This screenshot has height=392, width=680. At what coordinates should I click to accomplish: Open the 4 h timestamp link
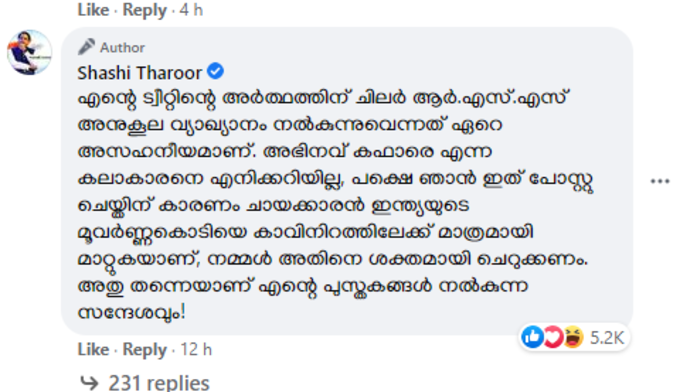pyautogui.click(x=191, y=9)
